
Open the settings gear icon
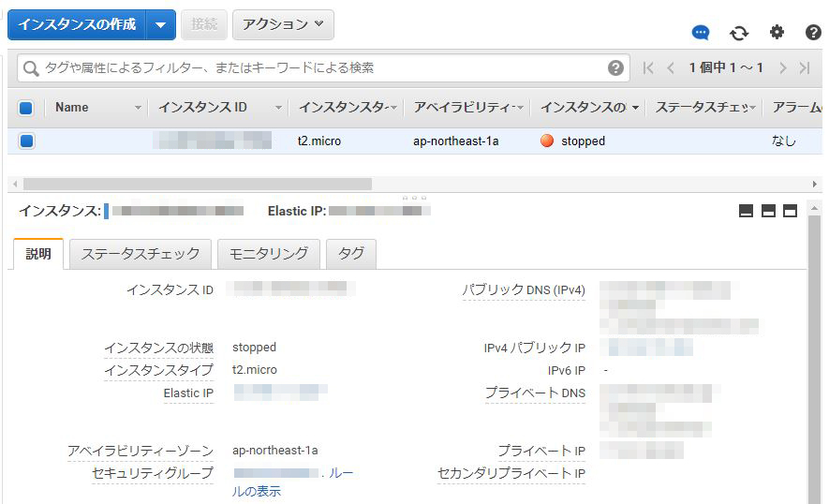pos(777,32)
